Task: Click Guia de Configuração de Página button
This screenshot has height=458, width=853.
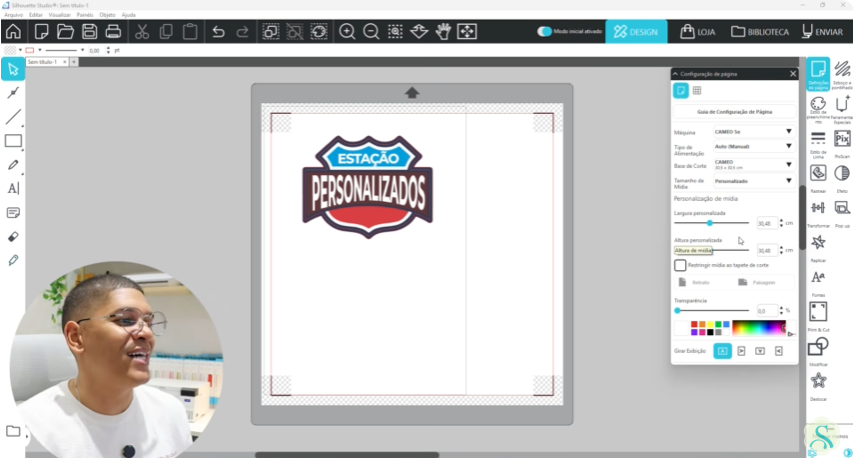Action: coord(734,112)
